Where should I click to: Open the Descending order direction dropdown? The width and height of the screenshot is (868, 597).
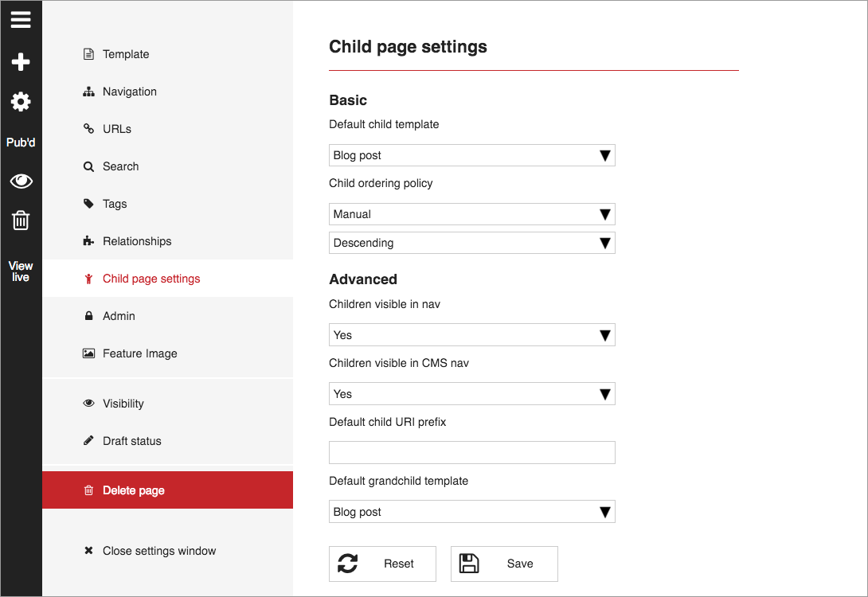pos(472,243)
